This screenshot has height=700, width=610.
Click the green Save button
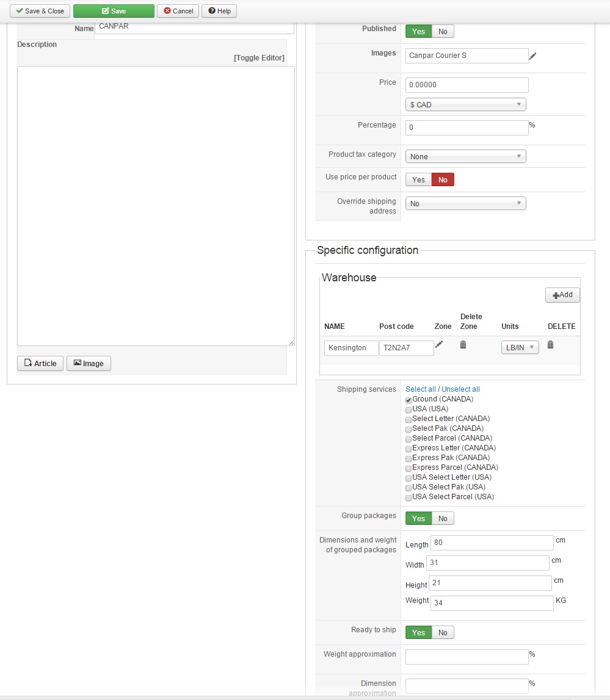pos(114,11)
